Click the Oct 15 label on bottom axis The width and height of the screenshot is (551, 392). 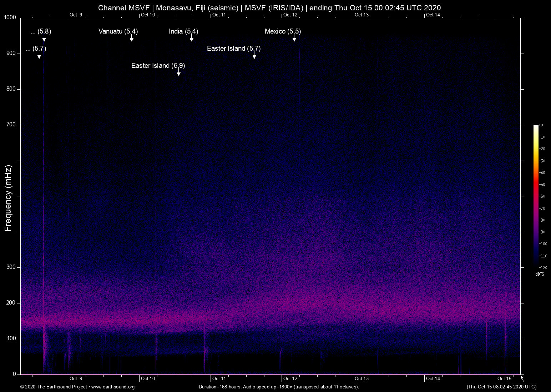(504, 379)
